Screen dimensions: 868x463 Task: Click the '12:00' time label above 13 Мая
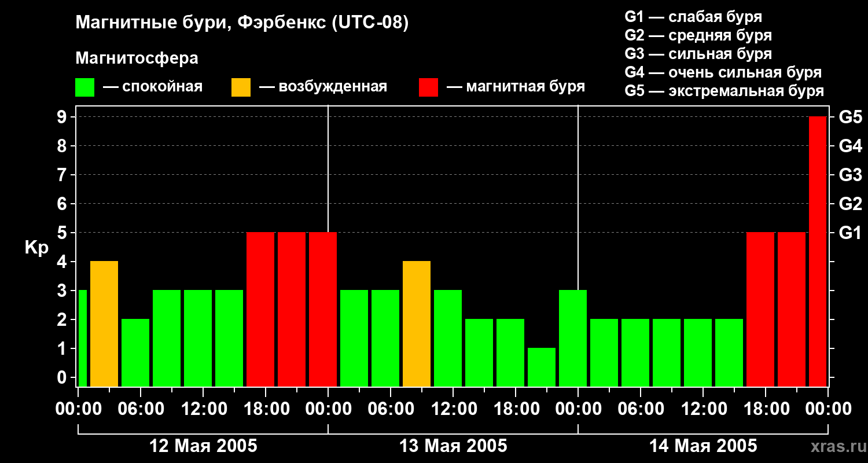point(453,409)
